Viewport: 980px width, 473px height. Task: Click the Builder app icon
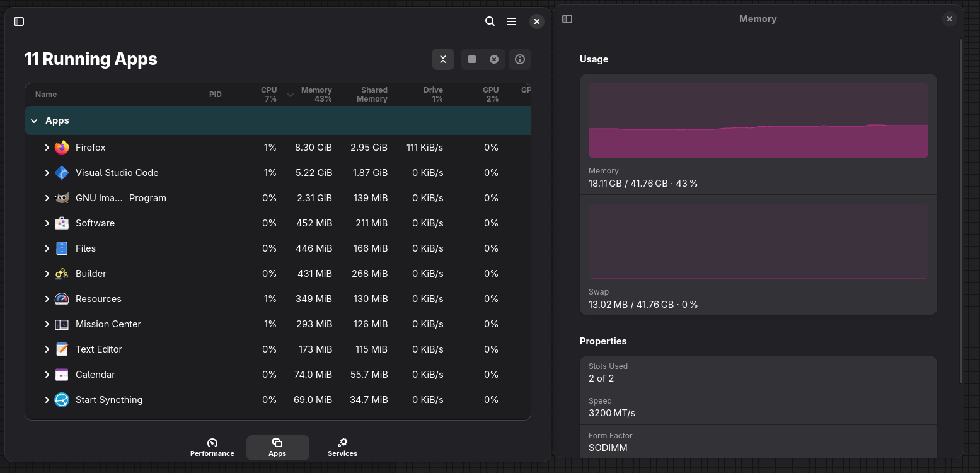[x=62, y=274]
